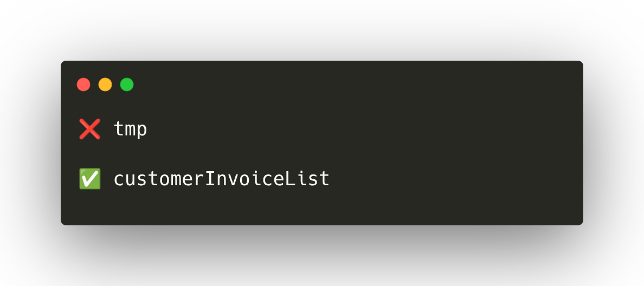Place cursor on the word customer
Screen dimensions: 644x286
(159, 180)
